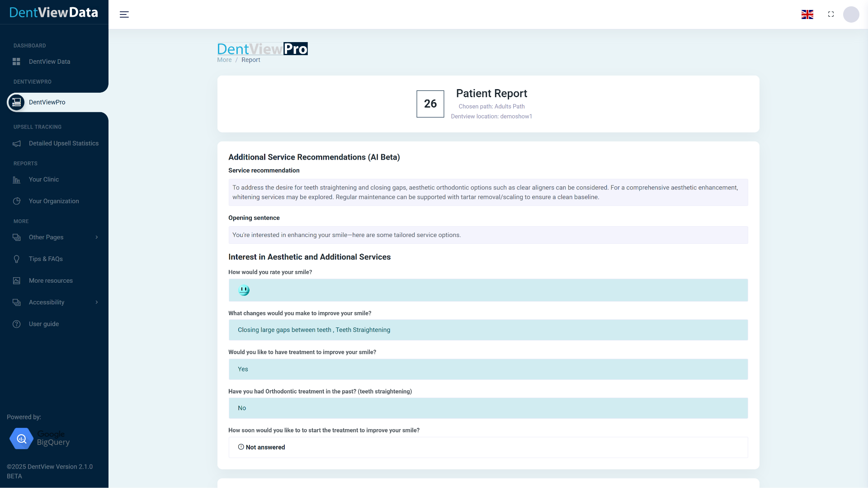
Task: Enter fullscreen mode using the expand icon
Action: [831, 14]
